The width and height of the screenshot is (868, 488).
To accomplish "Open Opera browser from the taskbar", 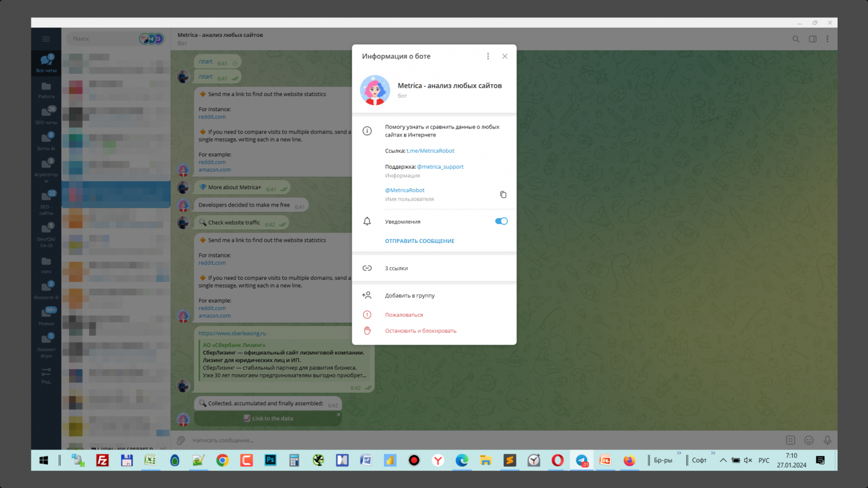I will tap(558, 460).
